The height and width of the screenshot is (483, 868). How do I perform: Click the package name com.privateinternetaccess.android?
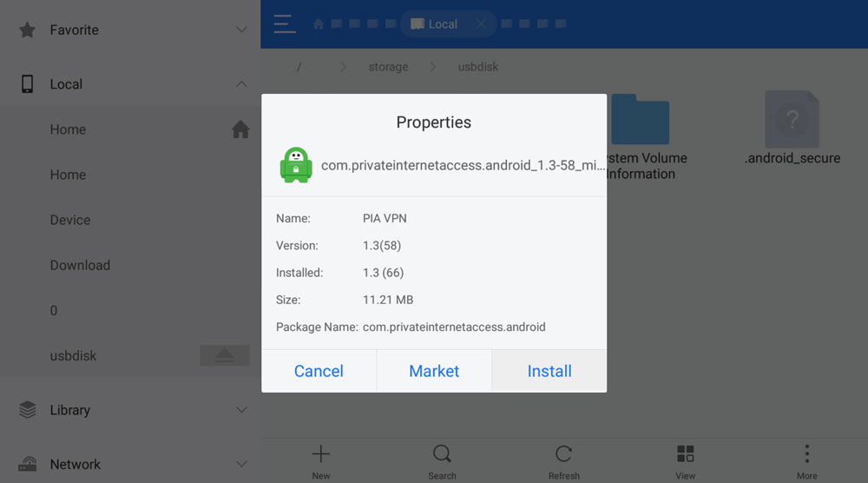click(x=454, y=327)
